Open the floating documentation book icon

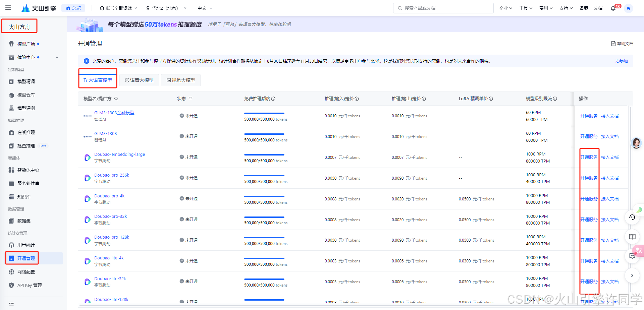632,237
